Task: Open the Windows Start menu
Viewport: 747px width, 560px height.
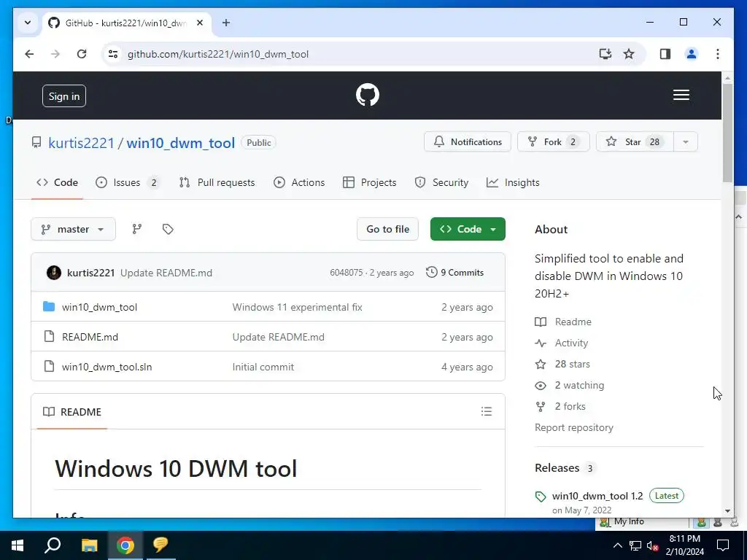Action: 18,545
